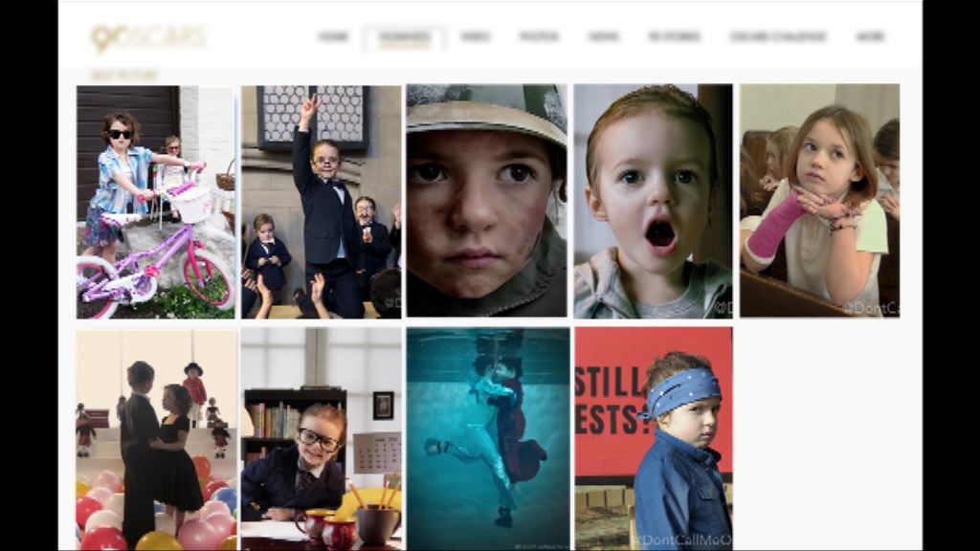Open the girl with pink bicycle photo
This screenshot has height=551, width=980.
coord(156,202)
